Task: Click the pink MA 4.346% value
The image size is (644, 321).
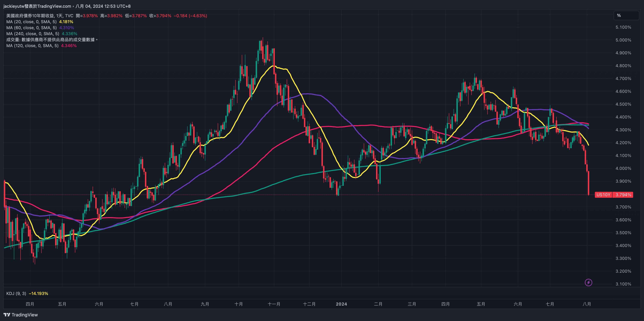Action: click(x=69, y=46)
